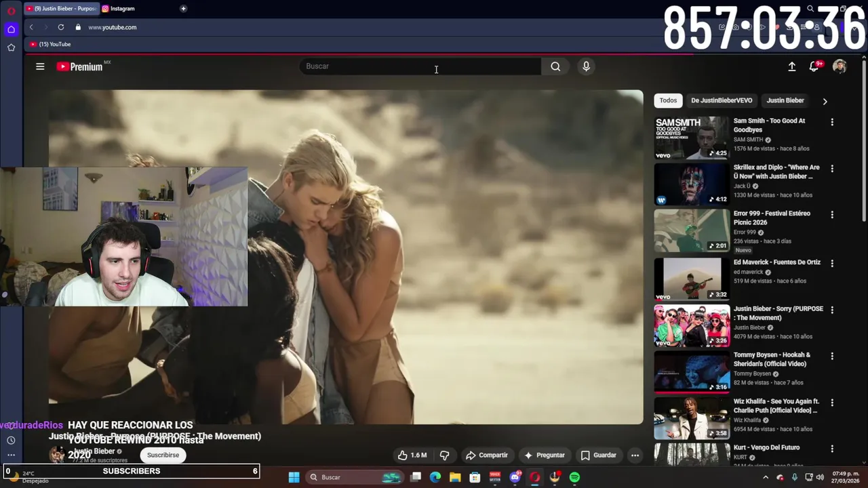Image resolution: width=868 pixels, height=488 pixels.
Task: Select the Todos filter chip
Action: 668,100
